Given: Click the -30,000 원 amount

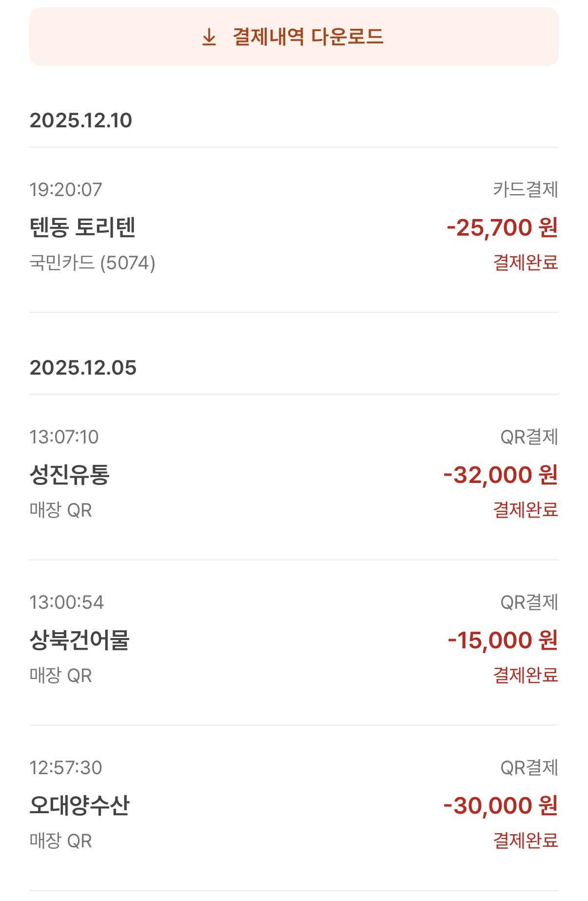Looking at the screenshot, I should click(501, 805).
